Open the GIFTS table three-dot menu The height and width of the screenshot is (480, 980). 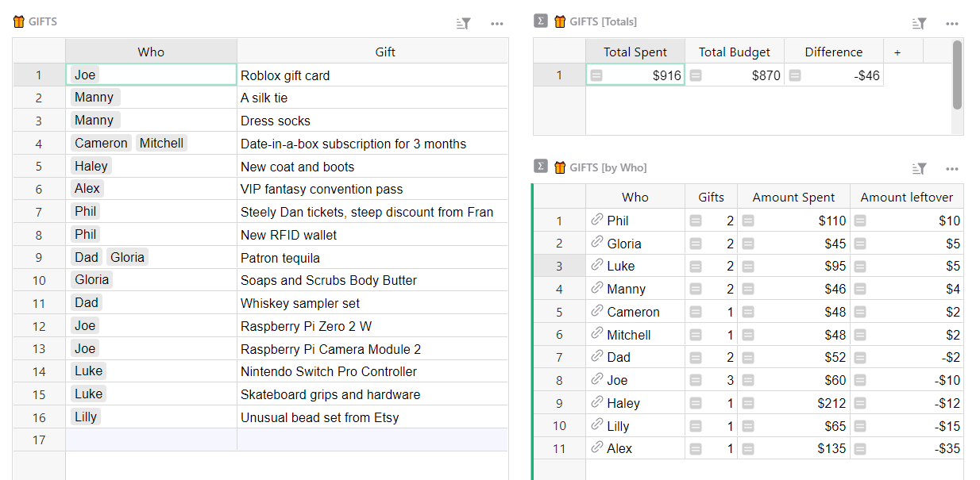tap(497, 24)
